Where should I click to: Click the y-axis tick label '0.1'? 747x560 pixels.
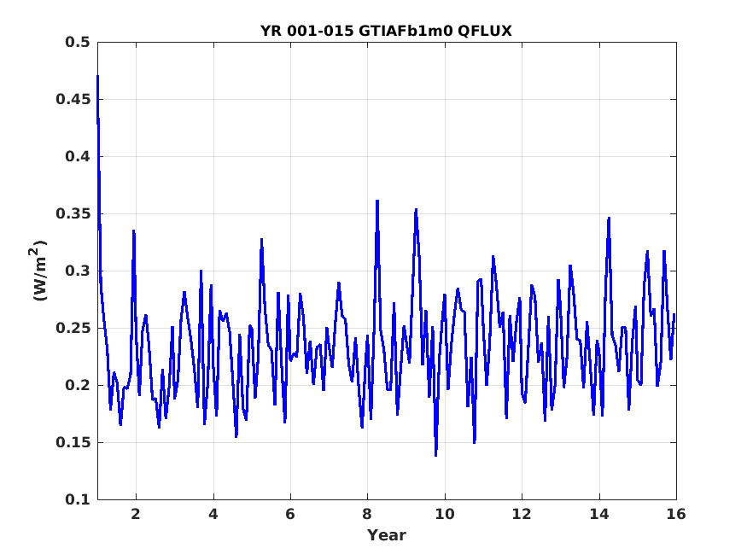(78, 499)
